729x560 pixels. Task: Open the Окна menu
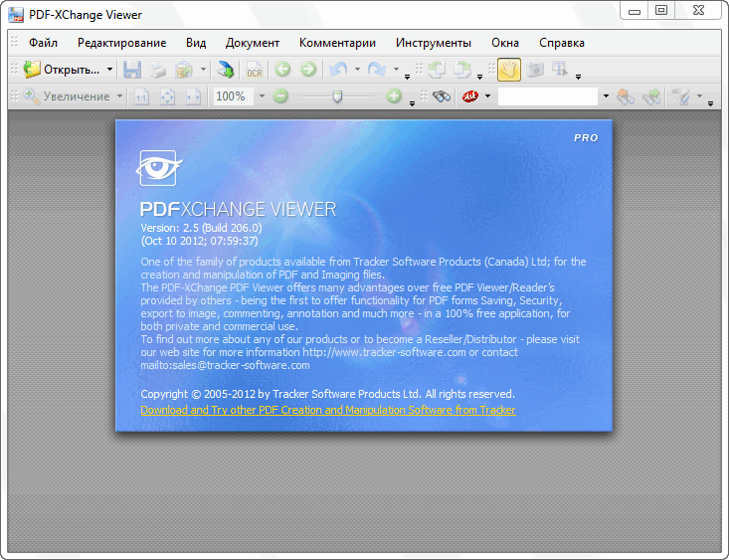(505, 43)
